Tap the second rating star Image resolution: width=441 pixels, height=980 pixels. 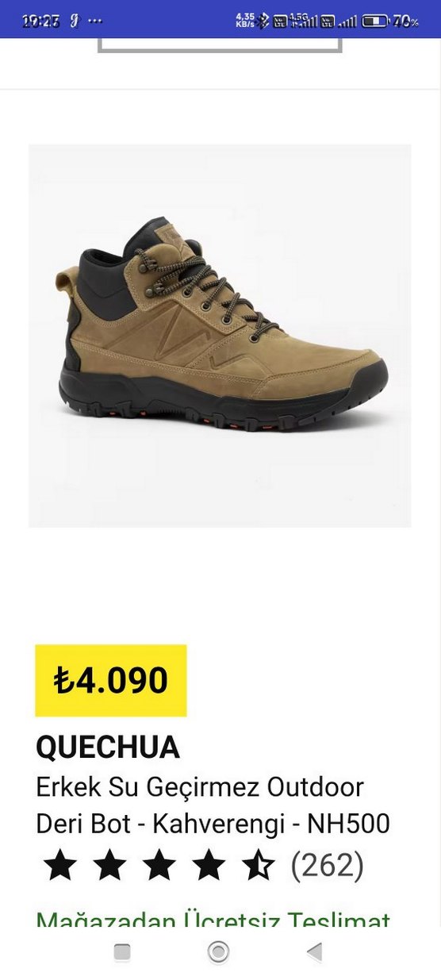pyautogui.click(x=109, y=865)
